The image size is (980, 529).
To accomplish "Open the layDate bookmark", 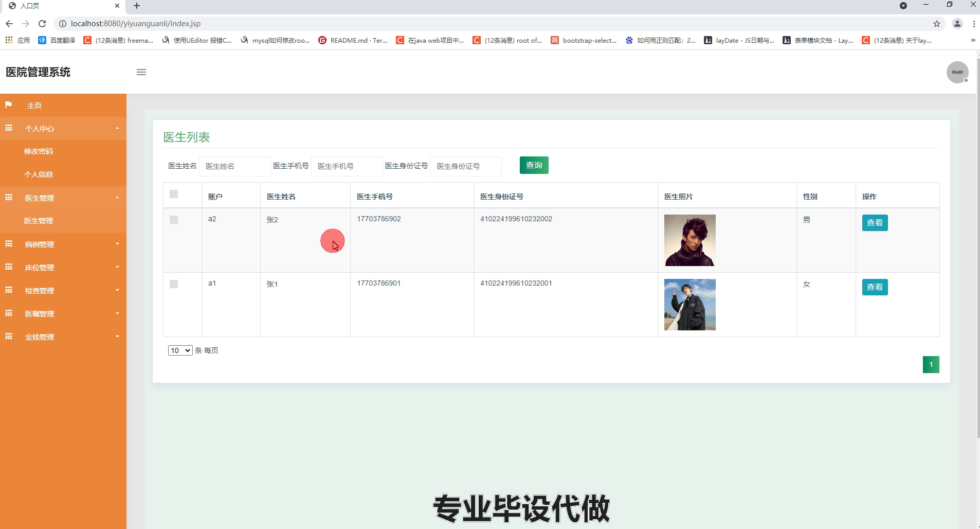I will click(739, 40).
